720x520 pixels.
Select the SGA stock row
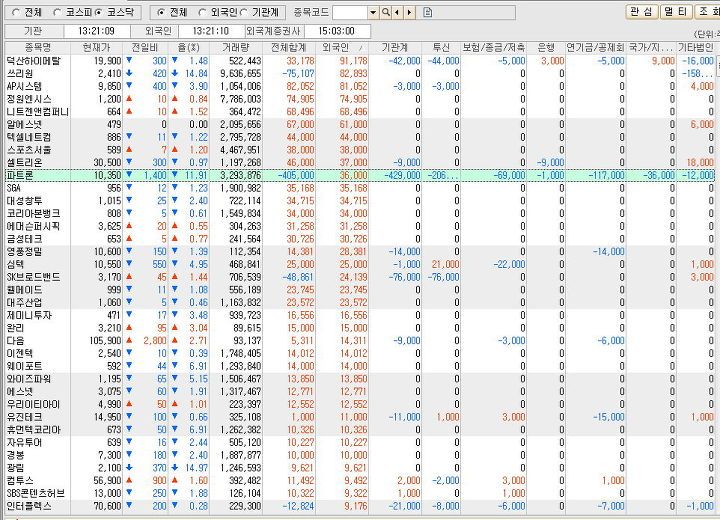(x=360, y=188)
